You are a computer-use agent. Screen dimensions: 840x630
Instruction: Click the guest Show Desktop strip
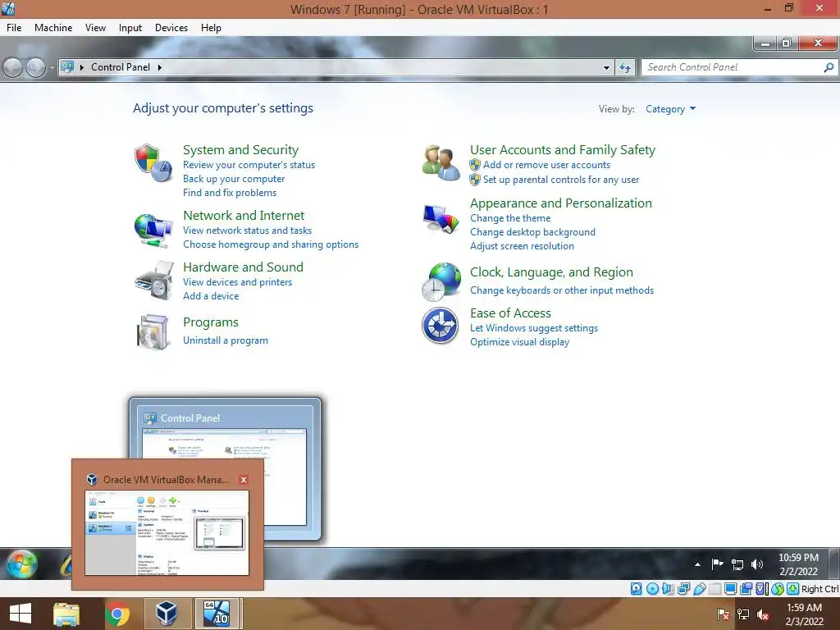pos(834,564)
